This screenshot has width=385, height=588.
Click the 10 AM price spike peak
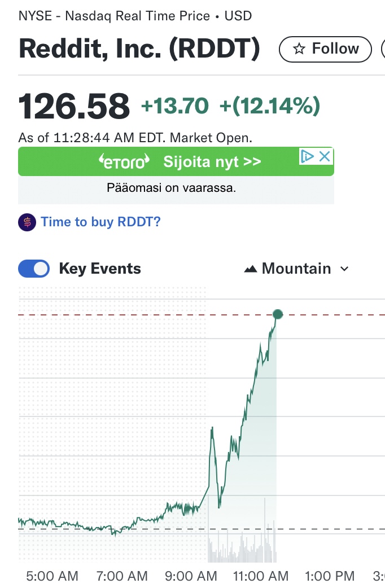pyautogui.click(x=212, y=428)
